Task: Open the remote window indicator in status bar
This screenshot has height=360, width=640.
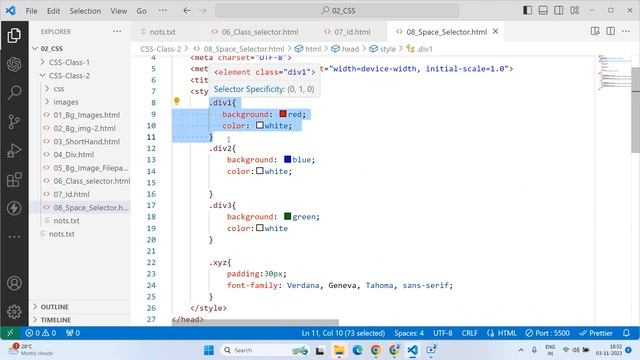Action: pyautogui.click(x=10, y=333)
